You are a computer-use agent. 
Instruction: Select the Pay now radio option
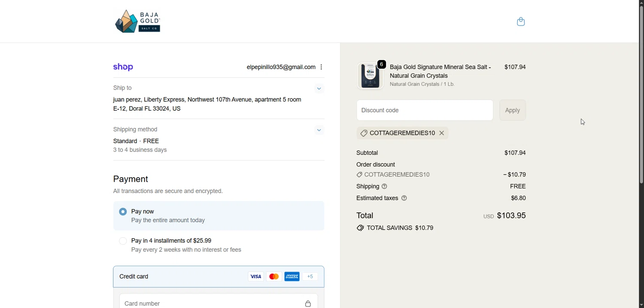point(123,211)
